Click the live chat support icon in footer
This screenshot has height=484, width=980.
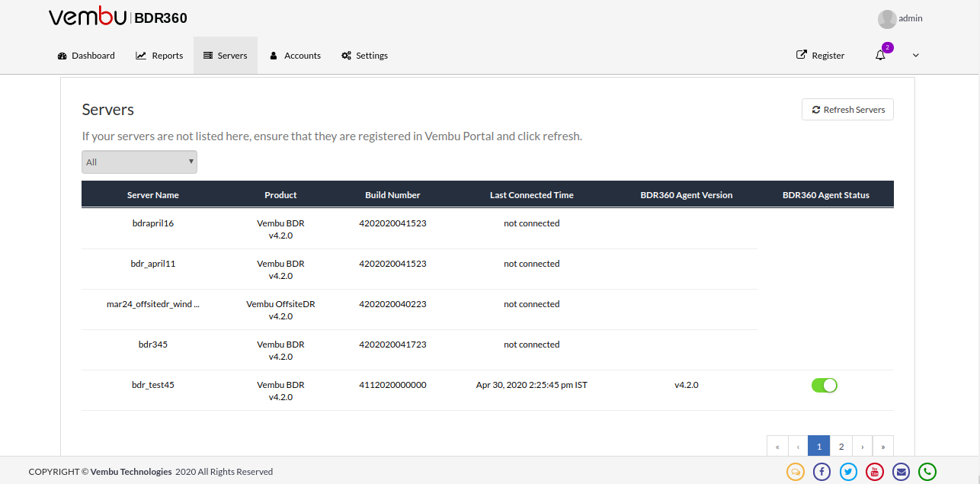[x=796, y=472]
